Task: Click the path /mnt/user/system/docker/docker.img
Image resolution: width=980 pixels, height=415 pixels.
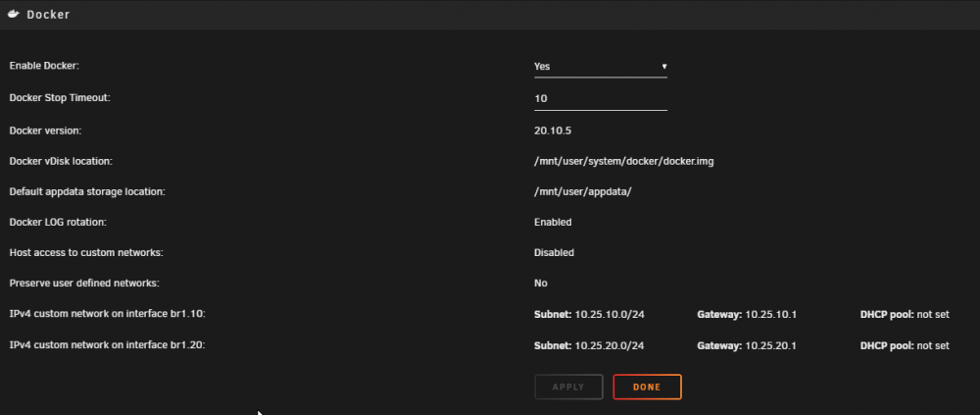Action: [x=623, y=162]
